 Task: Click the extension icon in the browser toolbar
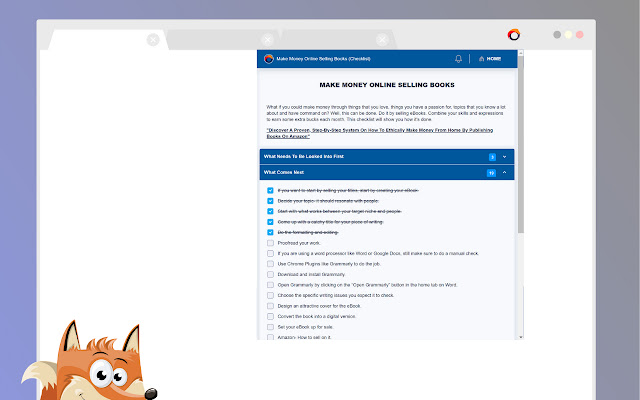click(x=513, y=35)
